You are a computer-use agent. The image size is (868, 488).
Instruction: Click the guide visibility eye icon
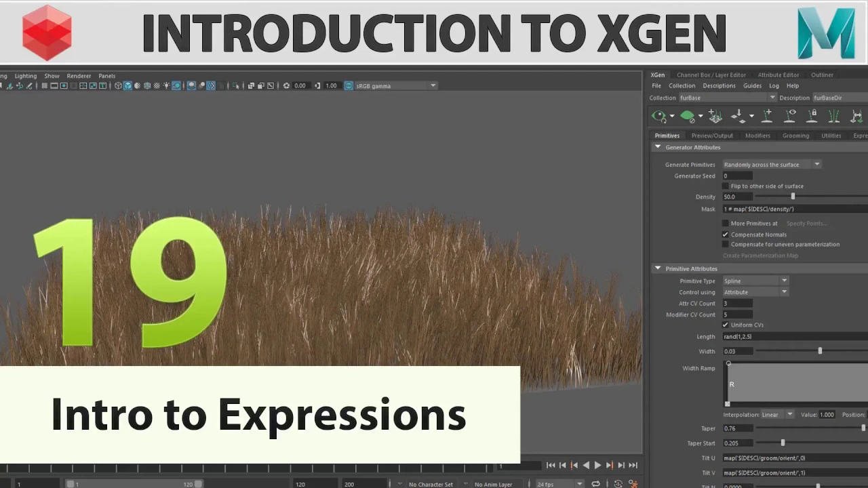pos(790,116)
